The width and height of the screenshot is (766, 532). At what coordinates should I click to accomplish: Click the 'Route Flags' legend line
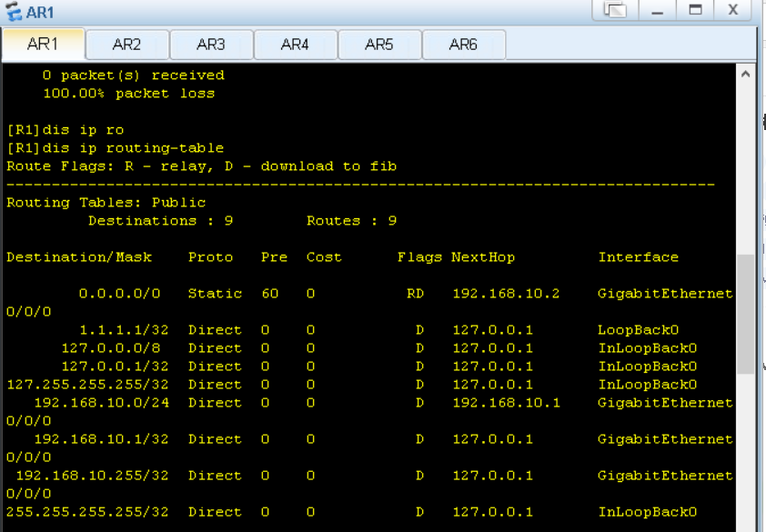point(201,166)
